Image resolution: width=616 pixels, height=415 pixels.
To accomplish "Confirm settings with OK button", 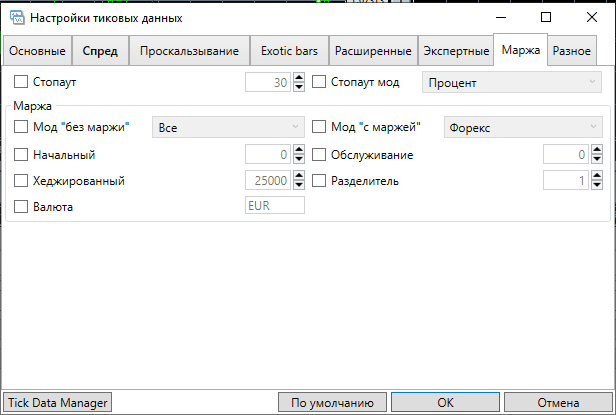I will (x=446, y=402).
